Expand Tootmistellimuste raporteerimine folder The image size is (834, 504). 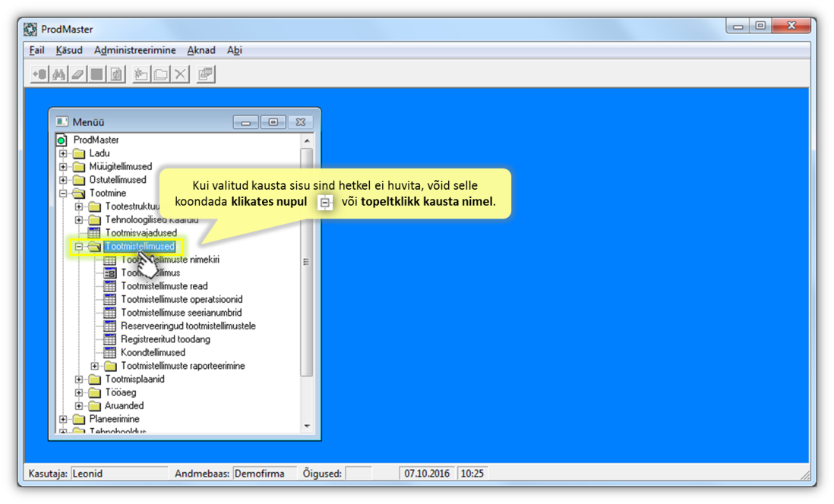click(95, 367)
